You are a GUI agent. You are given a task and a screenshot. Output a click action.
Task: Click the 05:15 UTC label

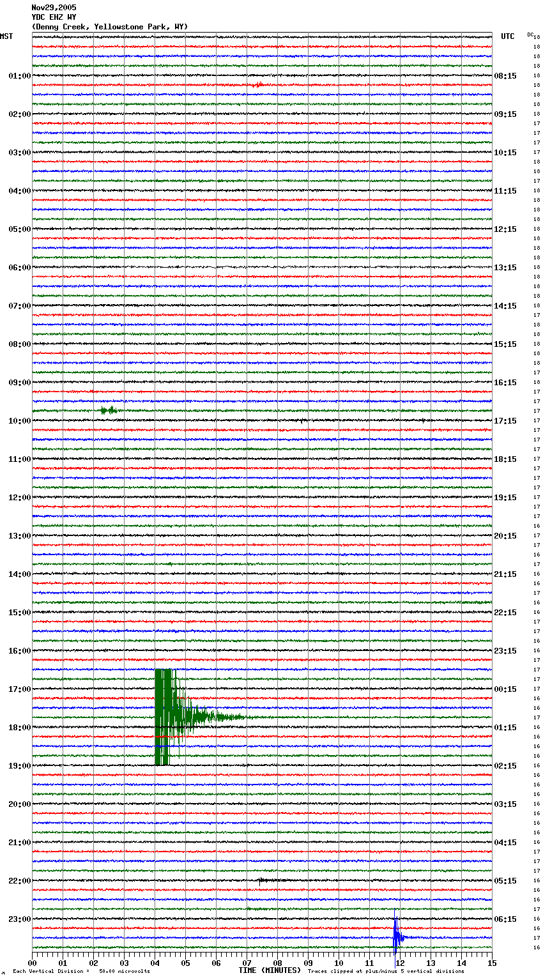coord(505,881)
